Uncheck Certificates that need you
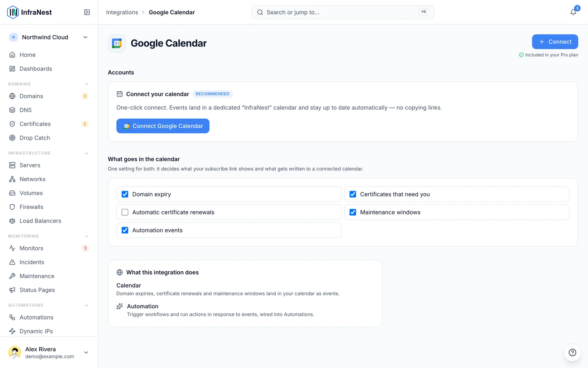The width and height of the screenshot is (588, 368). click(x=353, y=194)
